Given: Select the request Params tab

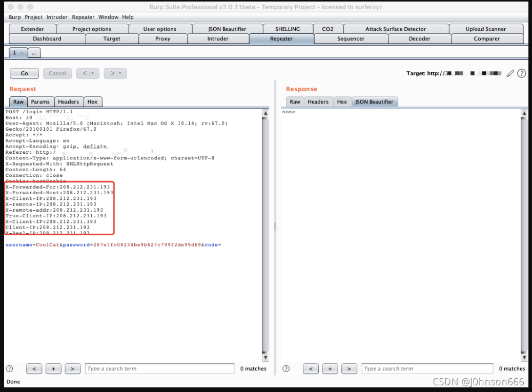Looking at the screenshot, I should 40,102.
